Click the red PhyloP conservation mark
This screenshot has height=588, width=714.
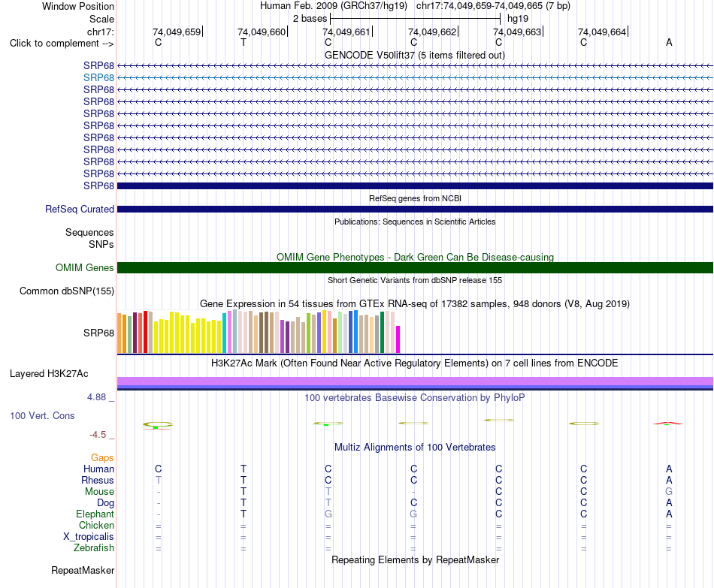668,424
